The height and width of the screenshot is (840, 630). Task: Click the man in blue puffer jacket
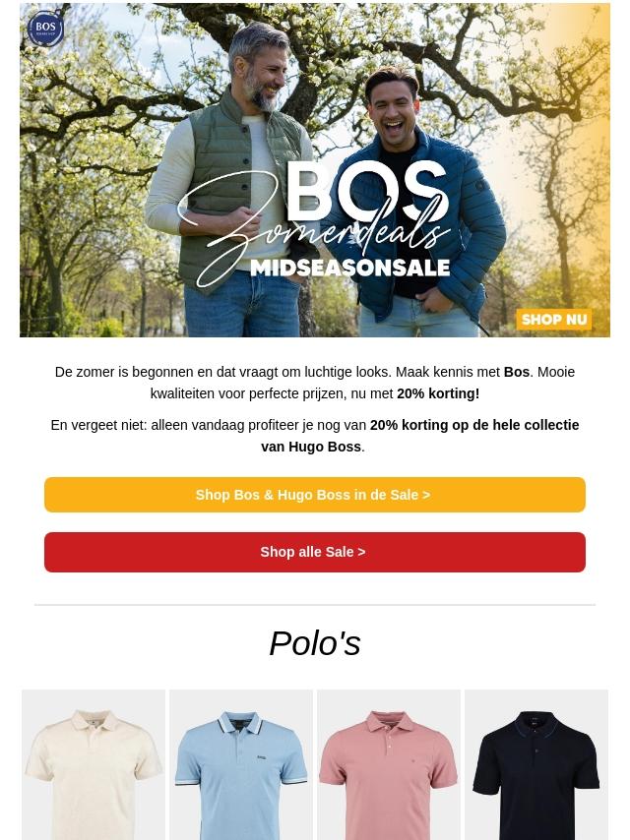(418, 204)
